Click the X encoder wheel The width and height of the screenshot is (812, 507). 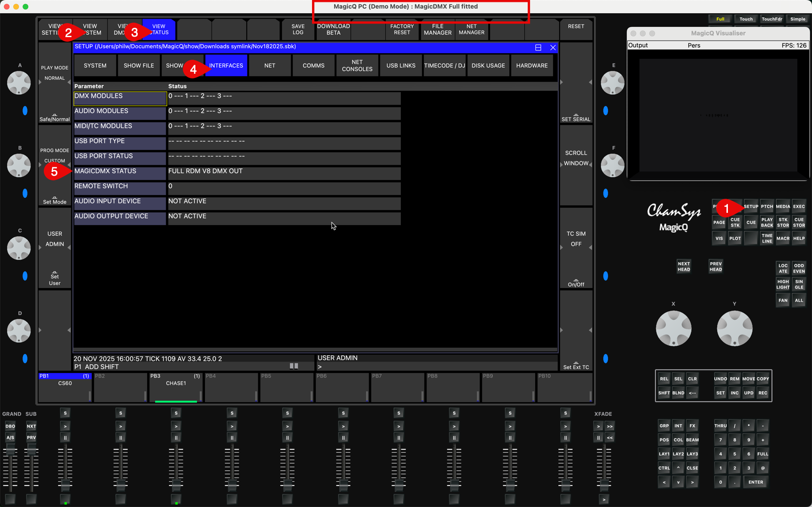pos(673,328)
